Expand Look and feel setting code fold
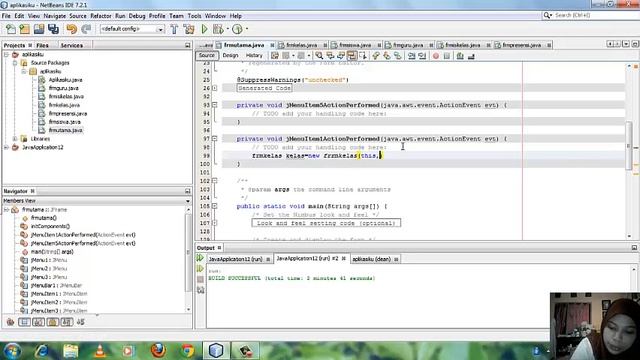 pos(215,223)
